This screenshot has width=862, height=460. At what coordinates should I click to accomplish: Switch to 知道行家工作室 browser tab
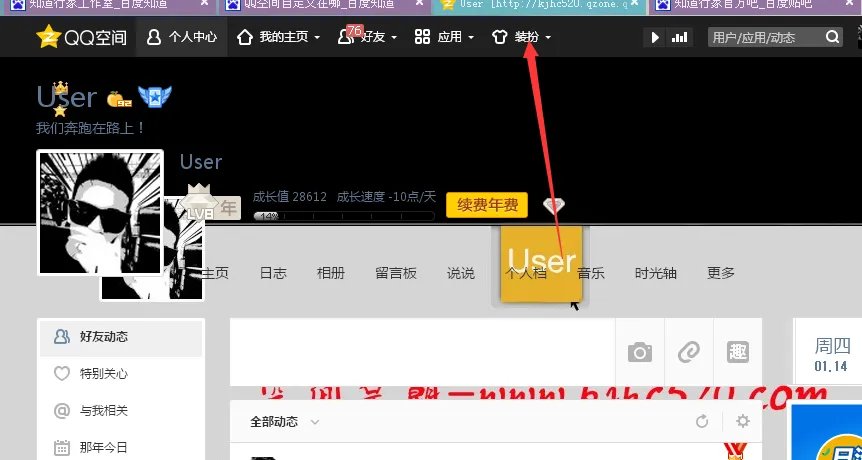click(x=111, y=5)
